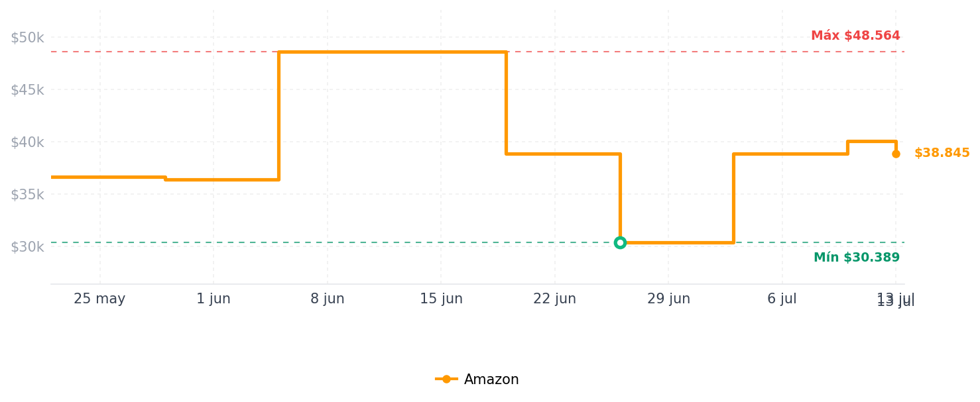Select the 6 jul axis date label

tap(782, 299)
